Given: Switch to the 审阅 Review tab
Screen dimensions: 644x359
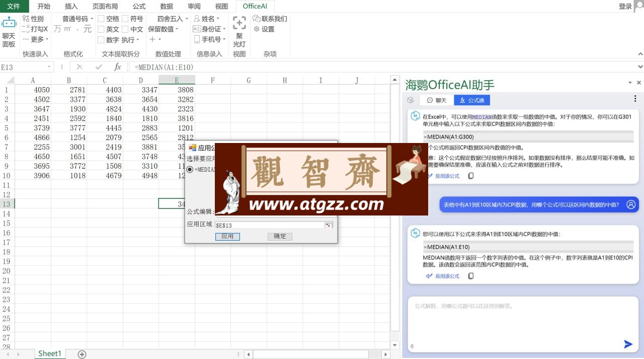Looking at the screenshot, I should pyautogui.click(x=194, y=6).
